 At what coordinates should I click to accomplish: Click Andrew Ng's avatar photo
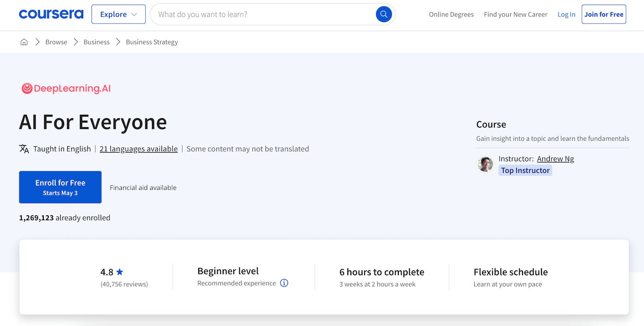click(x=485, y=164)
